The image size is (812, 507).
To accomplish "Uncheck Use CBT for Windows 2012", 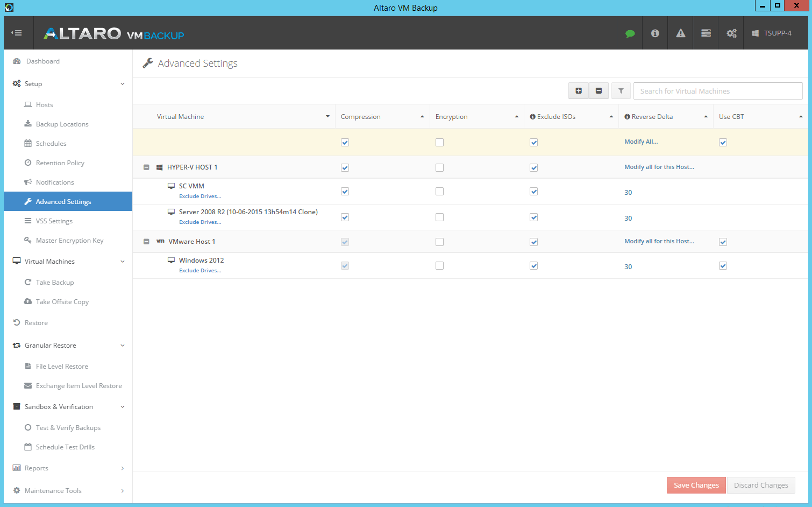I will (723, 265).
